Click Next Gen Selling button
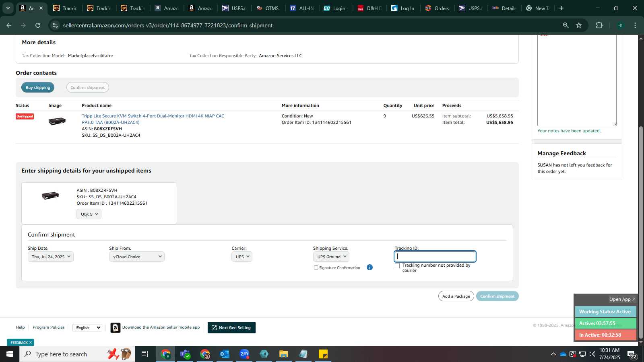This screenshot has width=644, height=362. (231, 328)
